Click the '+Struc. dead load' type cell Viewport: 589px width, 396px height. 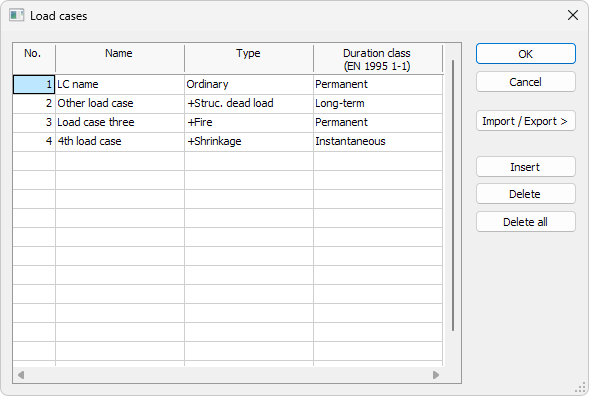point(249,104)
